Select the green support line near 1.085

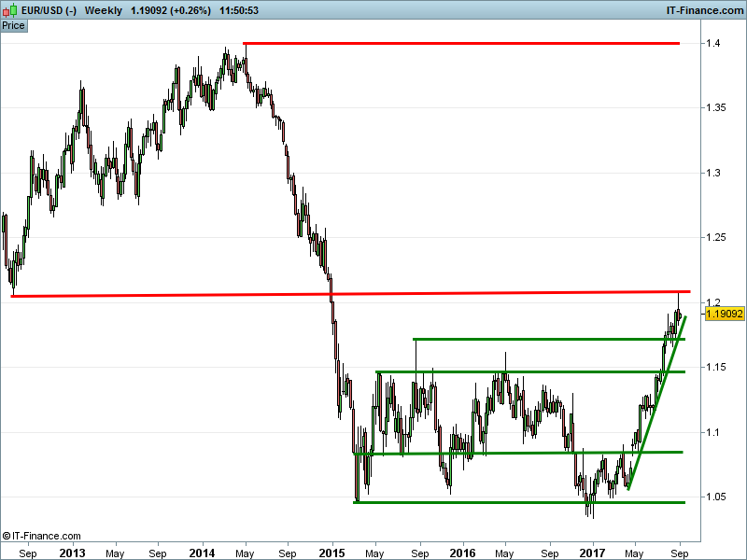coord(518,453)
